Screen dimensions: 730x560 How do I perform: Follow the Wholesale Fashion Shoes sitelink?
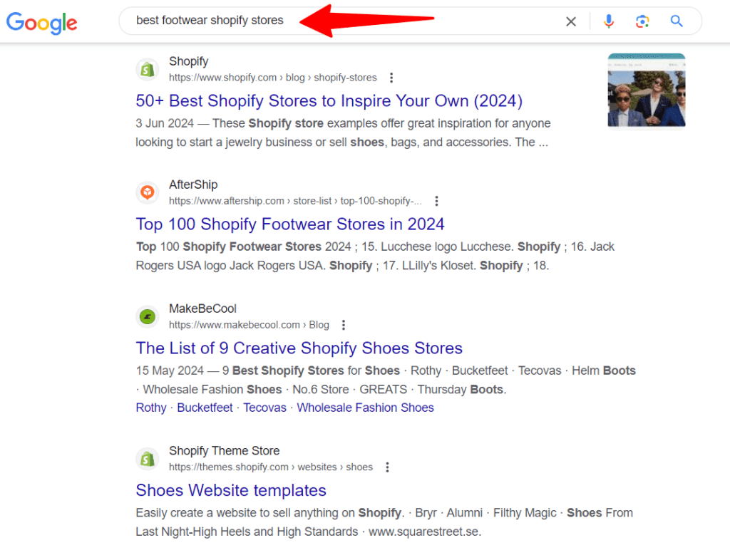(366, 408)
